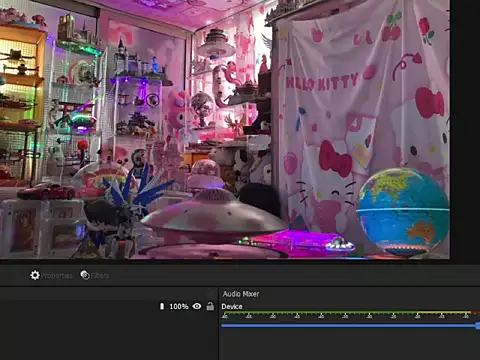The height and width of the screenshot is (360, 480).
Task: Click the red toy car in the preview
Action: click(47, 191)
